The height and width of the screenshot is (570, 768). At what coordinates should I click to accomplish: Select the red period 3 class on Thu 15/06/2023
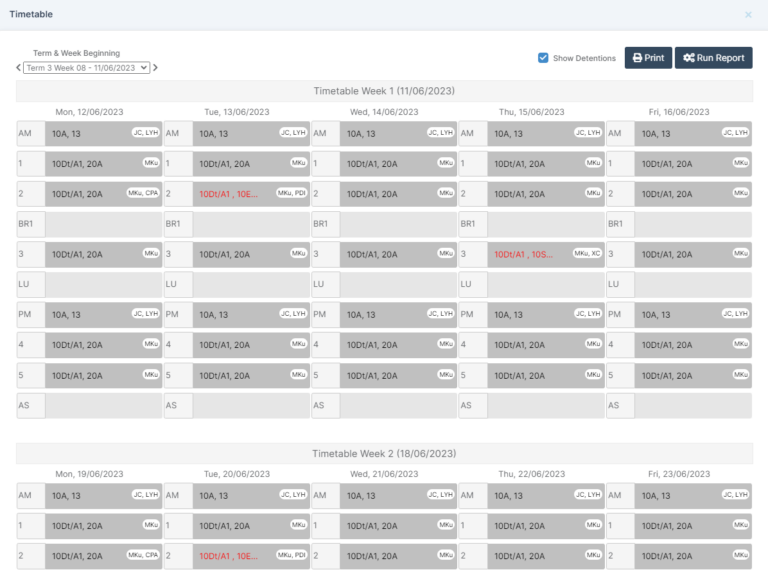point(521,254)
